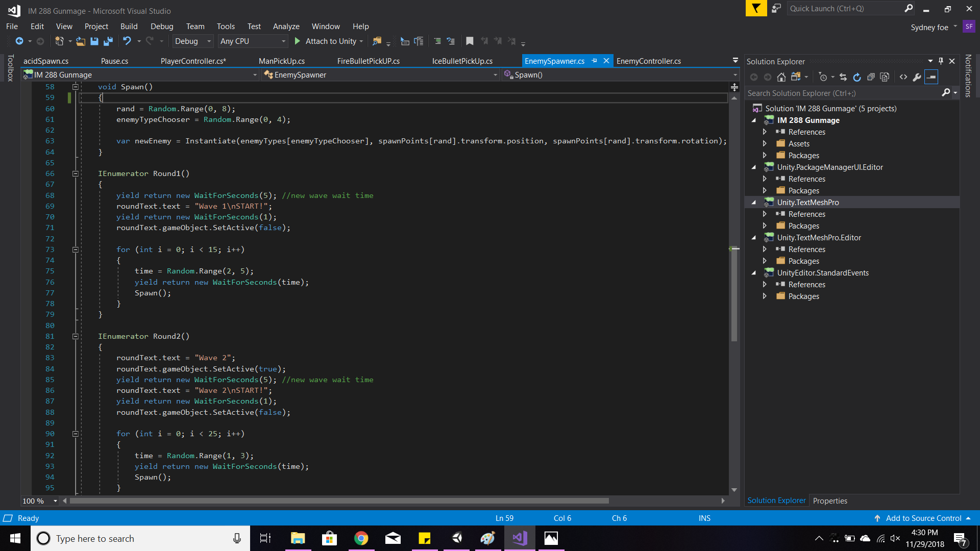Toggle auto-hide pin on Solution Explorer
980x551 pixels.
[x=941, y=61]
